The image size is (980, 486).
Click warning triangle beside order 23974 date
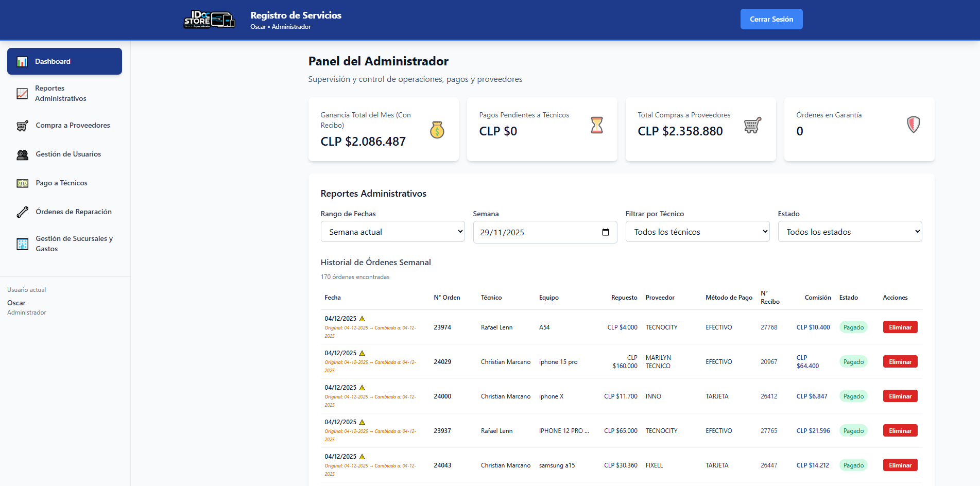coord(362,319)
